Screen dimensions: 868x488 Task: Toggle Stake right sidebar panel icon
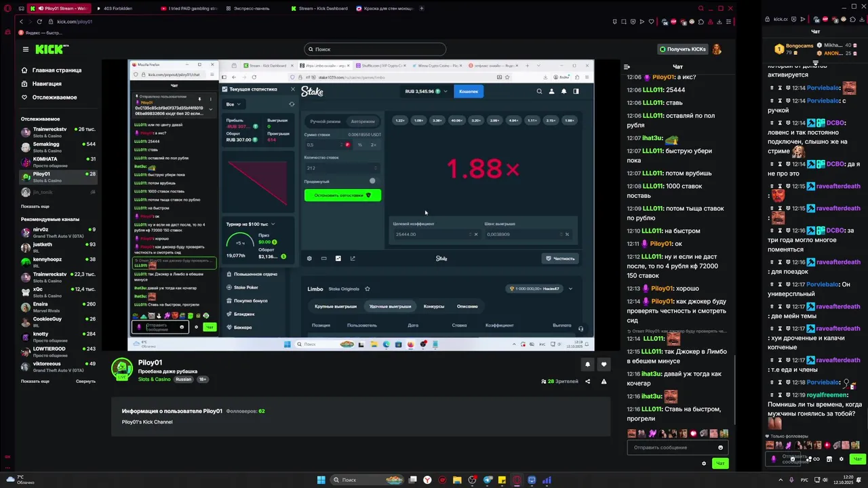click(576, 91)
